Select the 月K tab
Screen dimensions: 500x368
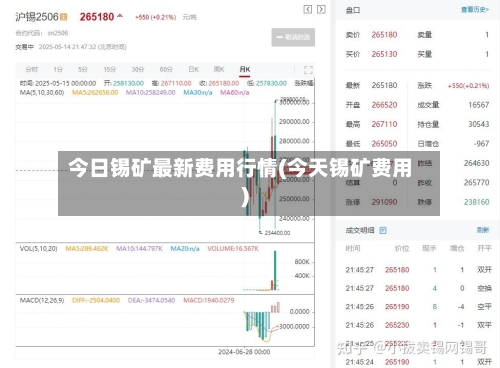pos(245,69)
